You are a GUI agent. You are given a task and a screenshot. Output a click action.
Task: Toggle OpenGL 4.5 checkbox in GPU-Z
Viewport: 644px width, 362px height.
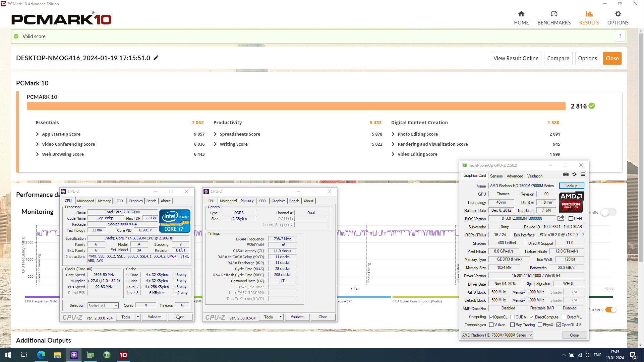[559, 325]
